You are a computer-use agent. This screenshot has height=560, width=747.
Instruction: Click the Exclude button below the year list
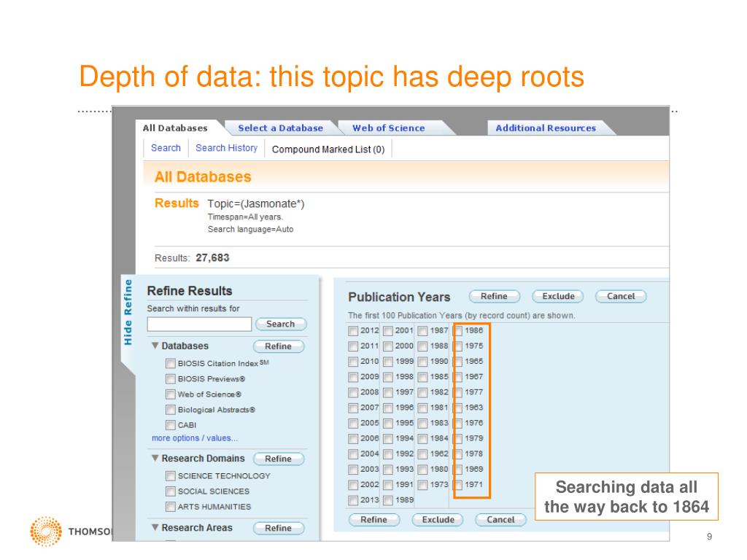click(438, 519)
